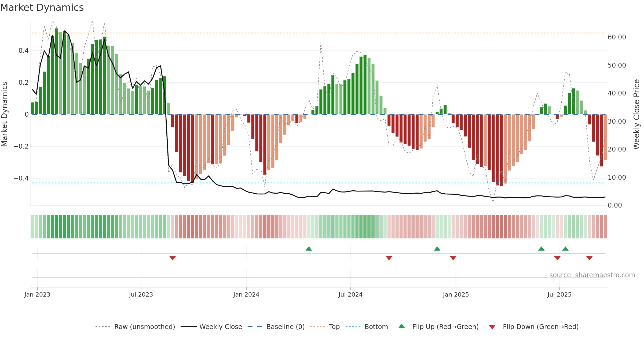Screen dimensions: 644x362
Task: Click the Jan 2023 axis label
Action: click(x=37, y=294)
